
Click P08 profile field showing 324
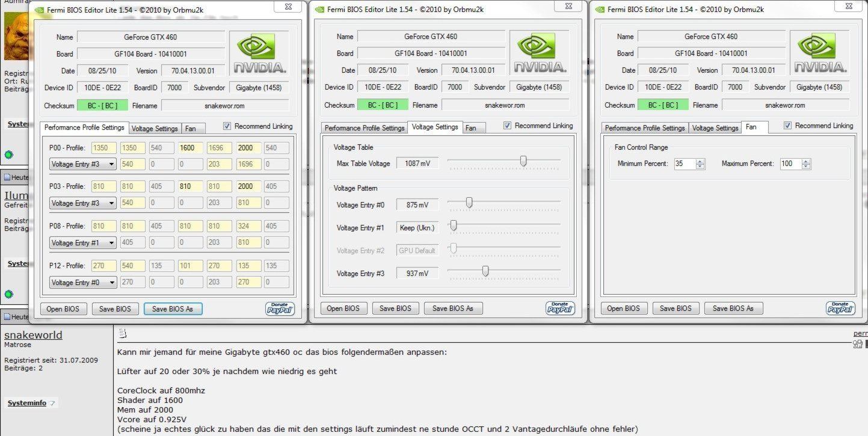click(x=248, y=227)
